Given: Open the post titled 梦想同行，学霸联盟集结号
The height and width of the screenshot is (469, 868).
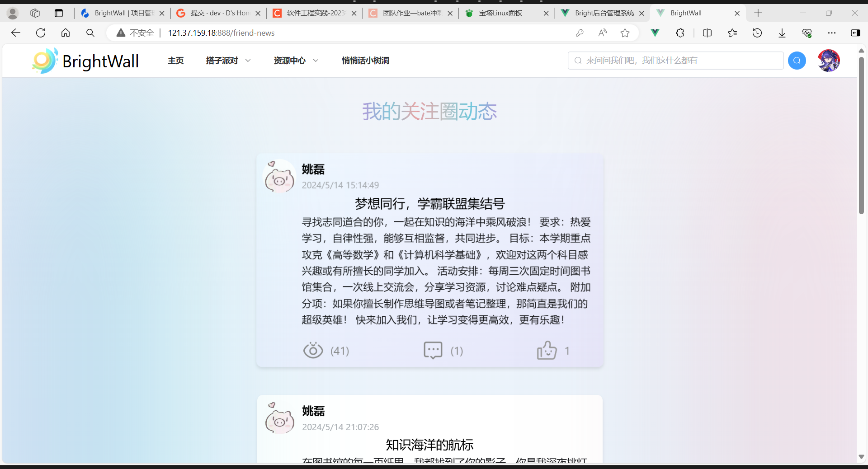Looking at the screenshot, I should click(429, 204).
